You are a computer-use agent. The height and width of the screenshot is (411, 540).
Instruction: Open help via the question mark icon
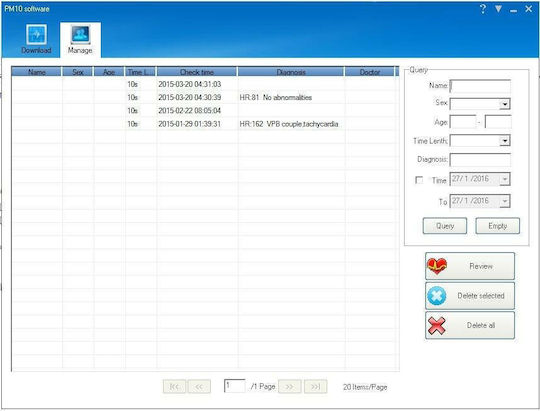[x=483, y=9]
